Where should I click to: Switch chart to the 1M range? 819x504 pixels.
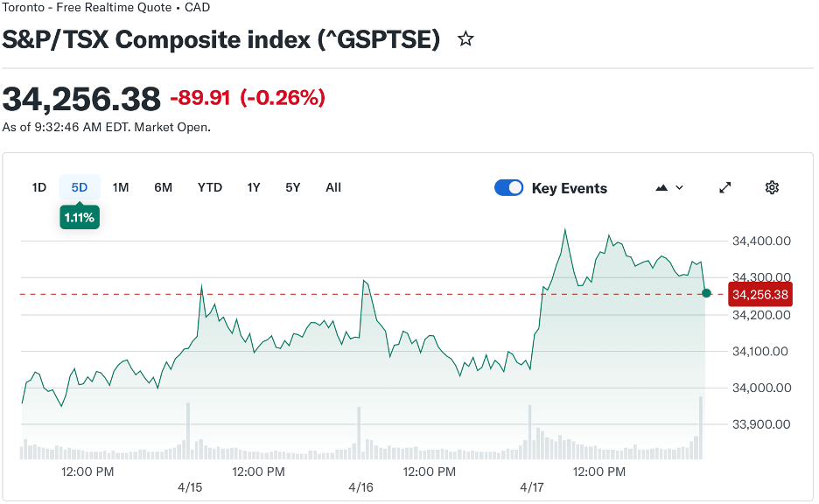point(121,187)
